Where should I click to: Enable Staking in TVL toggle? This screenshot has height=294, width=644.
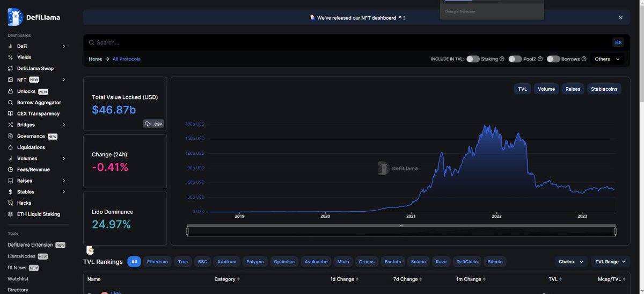[473, 59]
